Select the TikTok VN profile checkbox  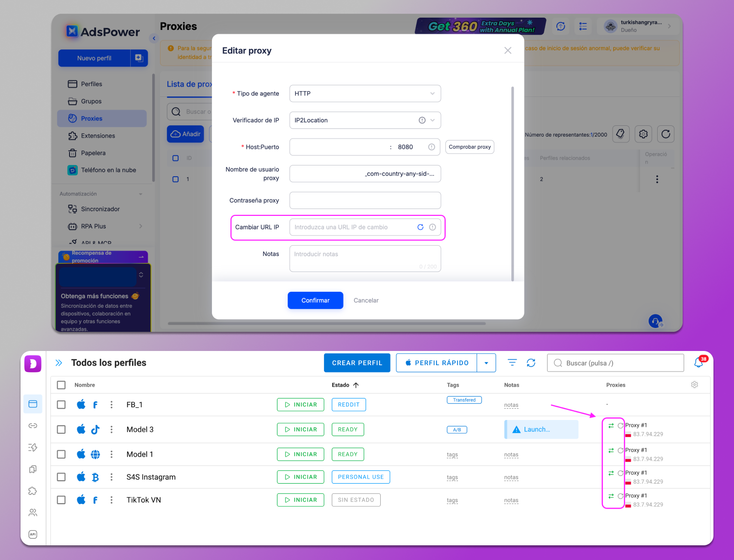[x=61, y=500]
